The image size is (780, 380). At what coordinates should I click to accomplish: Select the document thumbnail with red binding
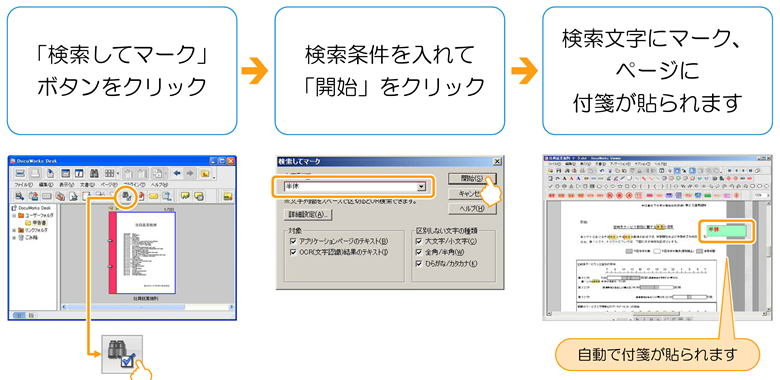pyautogui.click(x=142, y=253)
